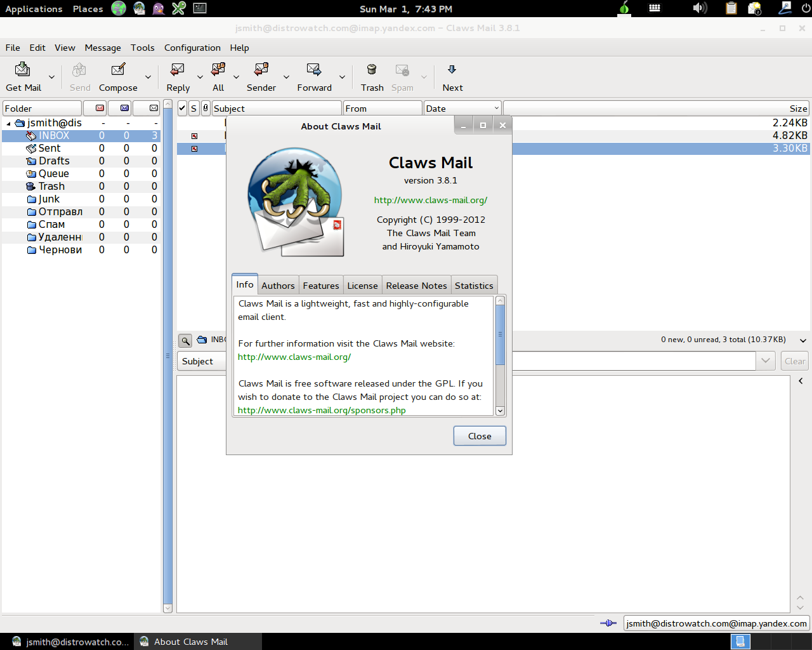Click the account selector in the status bar

716,623
